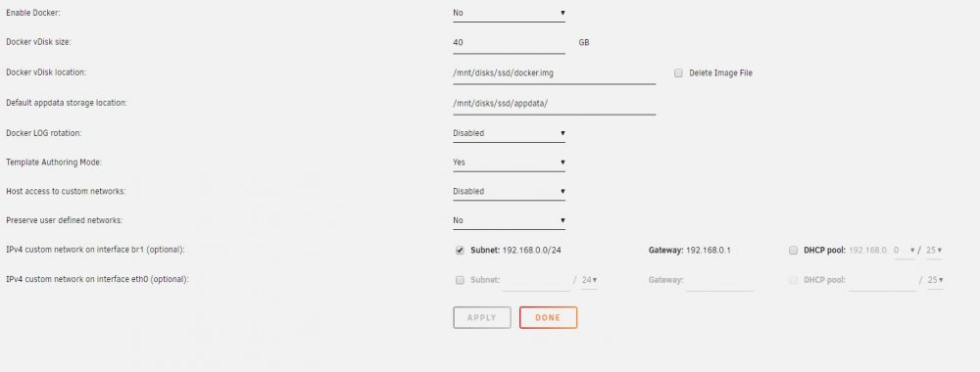The height and width of the screenshot is (372, 980).
Task: Change the Host access to custom networks dropdown
Action: 509,192
